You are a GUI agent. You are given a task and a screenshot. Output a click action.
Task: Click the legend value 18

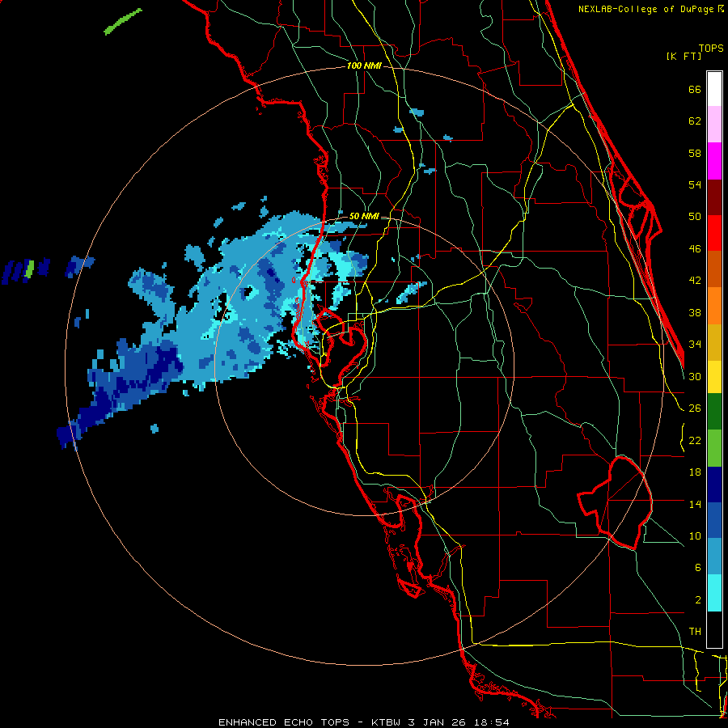[695, 472]
